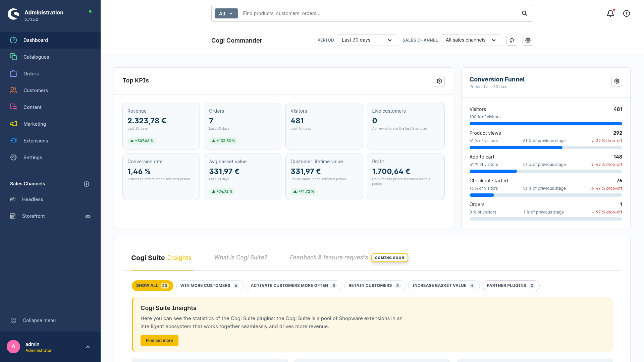Image resolution: width=644 pixels, height=362 pixels.
Task: Filter by Increase Basket Value
Action: [444, 286]
